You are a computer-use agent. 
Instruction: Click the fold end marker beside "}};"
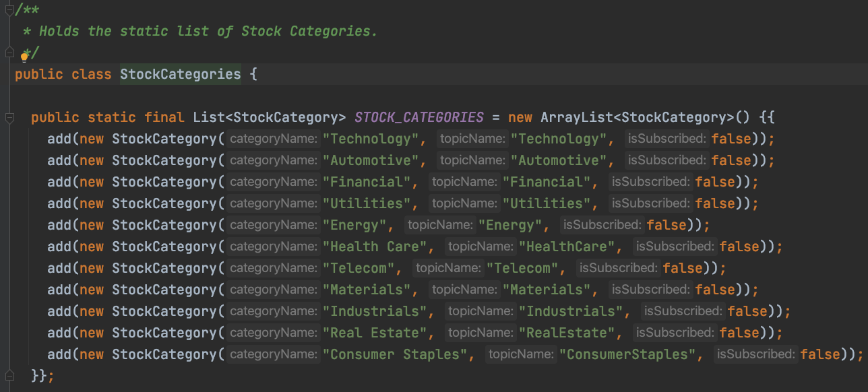pyautogui.click(x=9, y=375)
